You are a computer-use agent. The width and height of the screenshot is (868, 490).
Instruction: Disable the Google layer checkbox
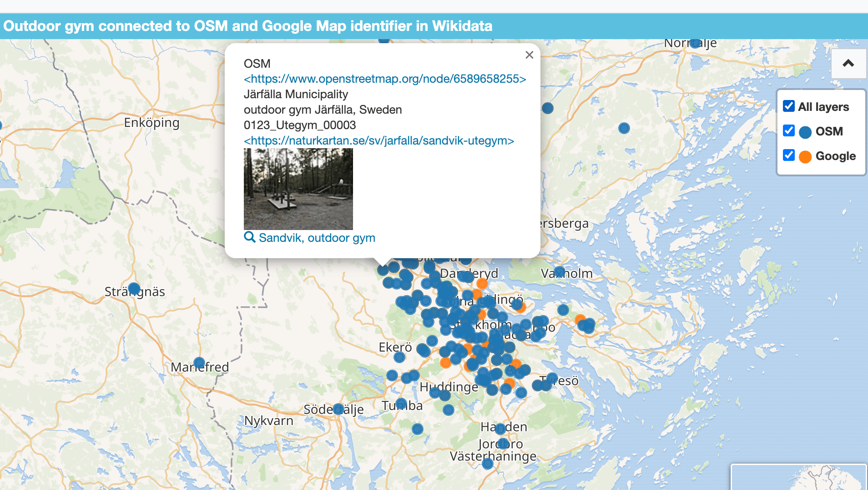click(788, 155)
